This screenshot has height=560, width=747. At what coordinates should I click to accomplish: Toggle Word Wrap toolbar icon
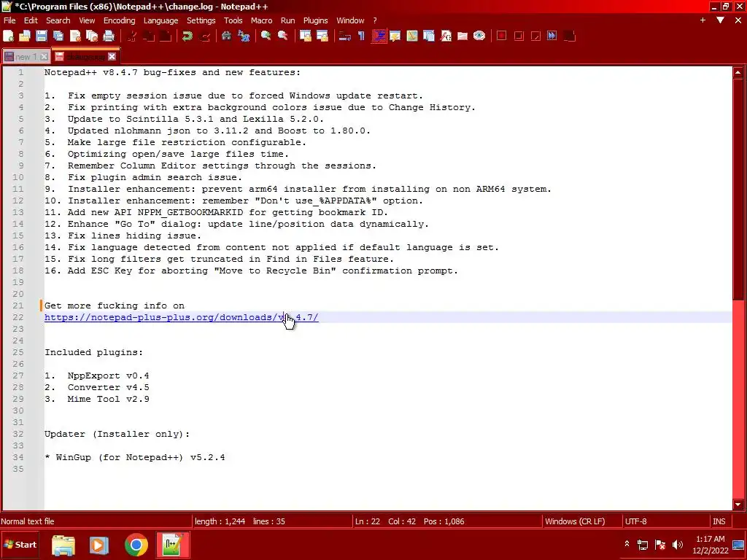click(x=345, y=36)
